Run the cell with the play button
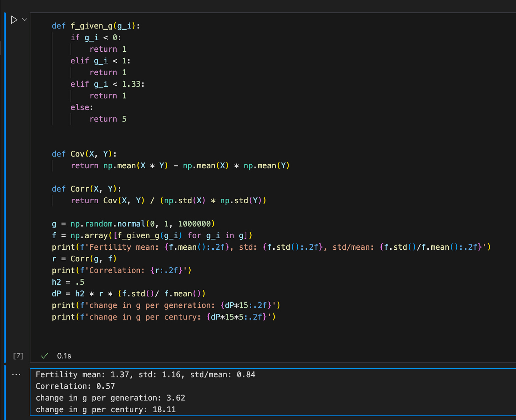This screenshot has width=516, height=420. [14, 20]
